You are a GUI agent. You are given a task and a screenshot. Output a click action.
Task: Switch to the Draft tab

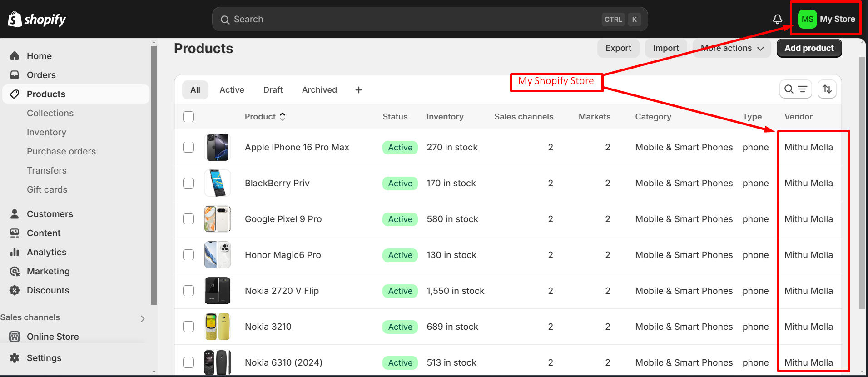pyautogui.click(x=273, y=90)
